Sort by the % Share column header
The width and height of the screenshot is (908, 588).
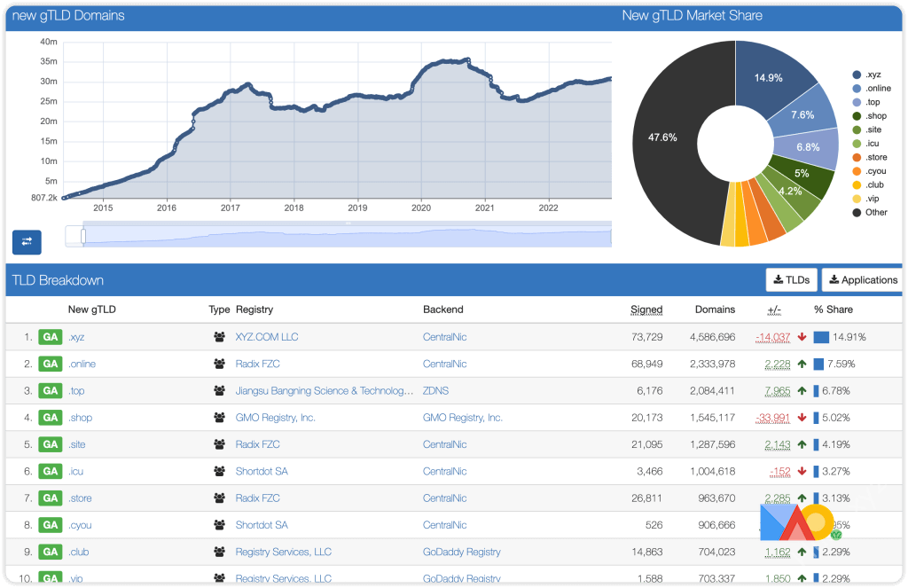tap(834, 310)
